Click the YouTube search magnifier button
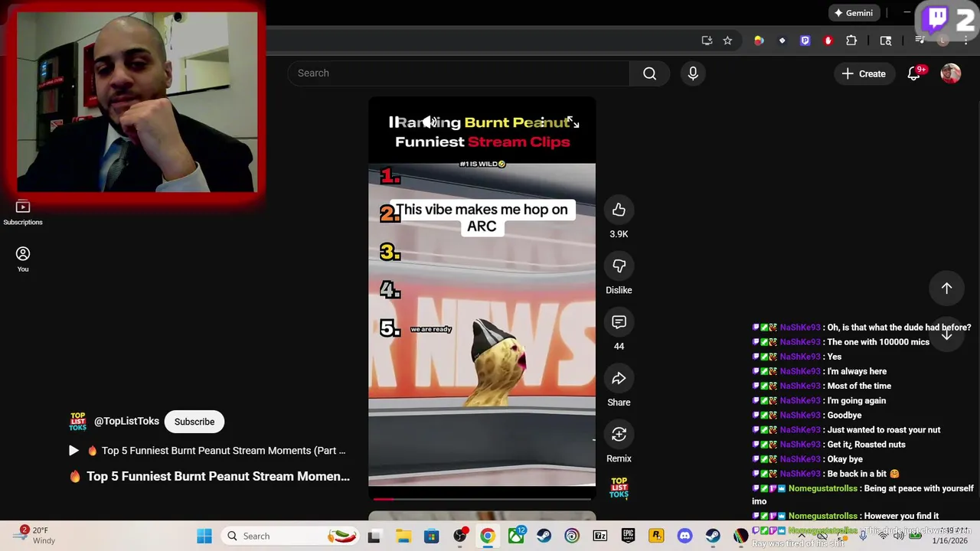 [649, 73]
